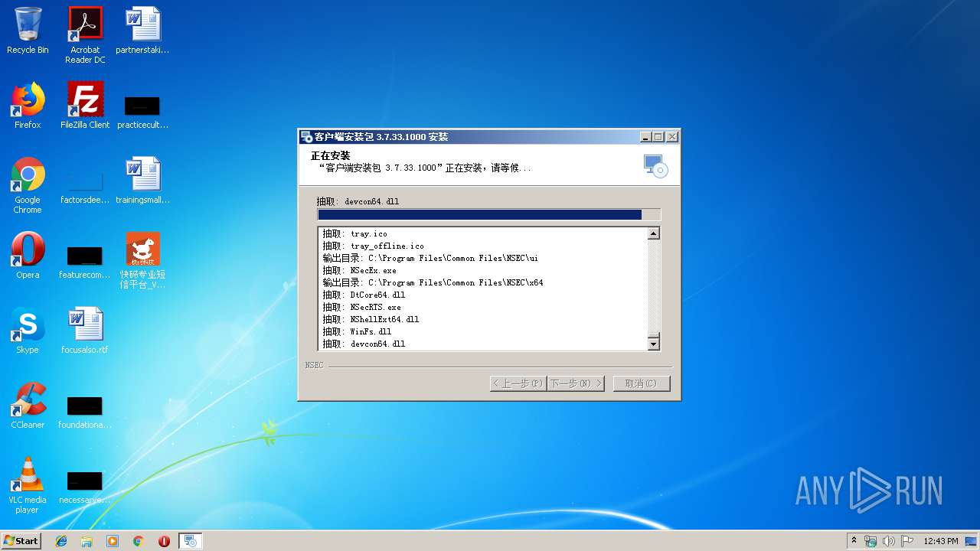Image resolution: width=980 pixels, height=551 pixels.
Task: Launch the Firefox desktop shortcut
Action: pos(28,106)
